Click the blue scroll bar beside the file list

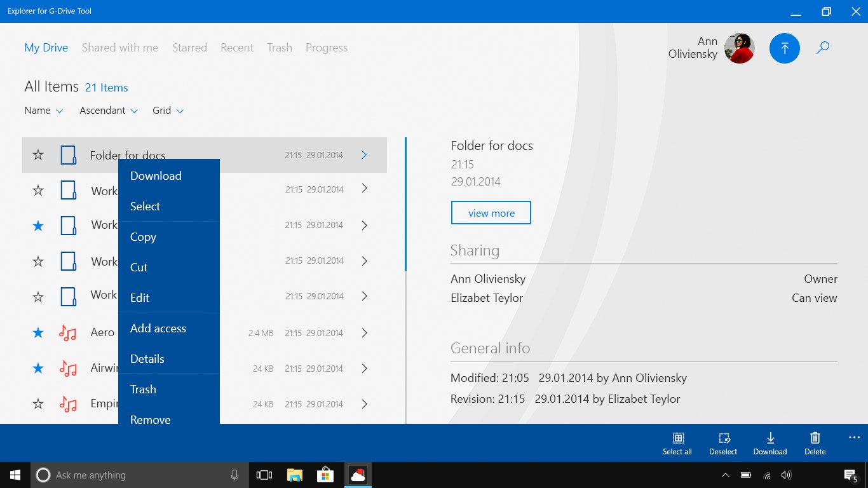(405, 204)
